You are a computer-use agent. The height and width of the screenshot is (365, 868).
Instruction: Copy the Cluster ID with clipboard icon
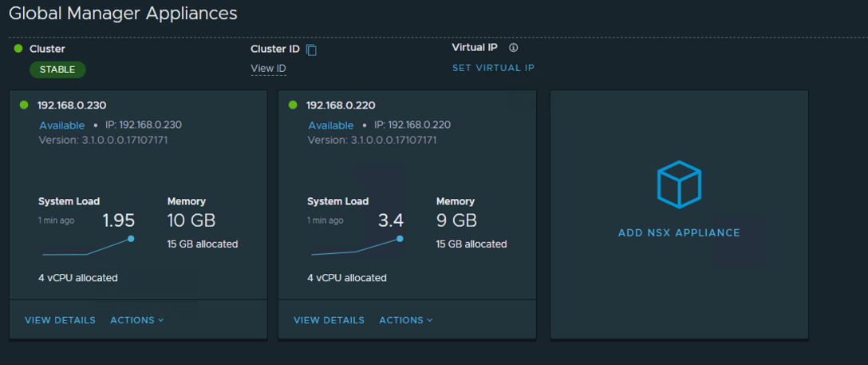coord(312,50)
